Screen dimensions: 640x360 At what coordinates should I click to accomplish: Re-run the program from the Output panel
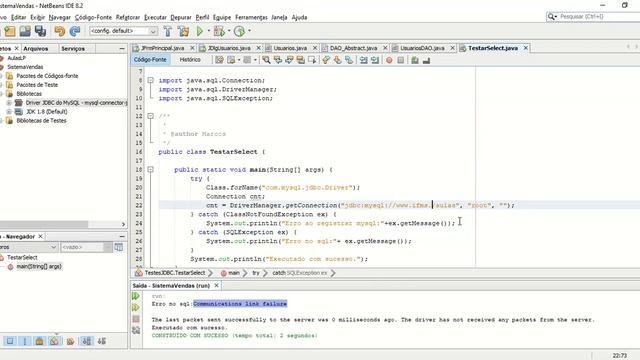(x=136, y=296)
